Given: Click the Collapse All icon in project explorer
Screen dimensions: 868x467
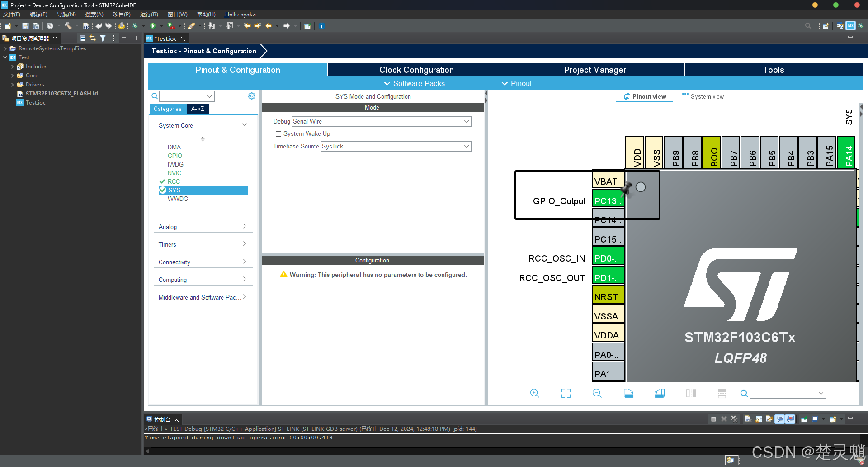Looking at the screenshot, I should 82,38.
